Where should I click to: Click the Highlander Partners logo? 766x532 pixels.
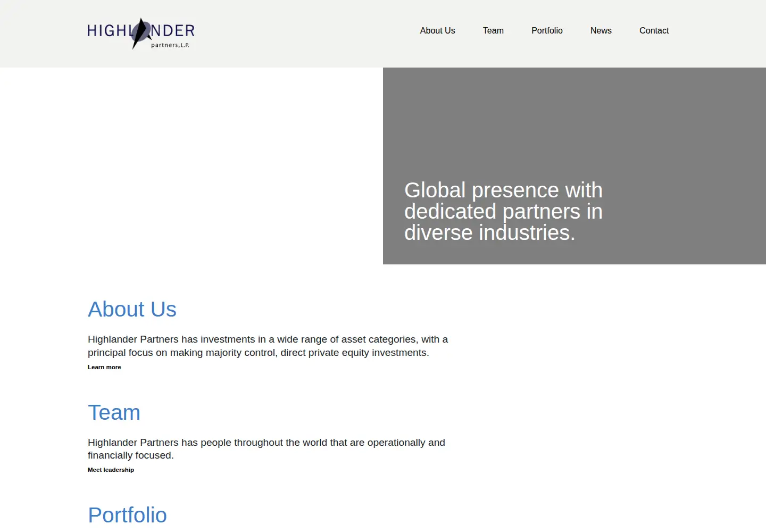coord(141,34)
